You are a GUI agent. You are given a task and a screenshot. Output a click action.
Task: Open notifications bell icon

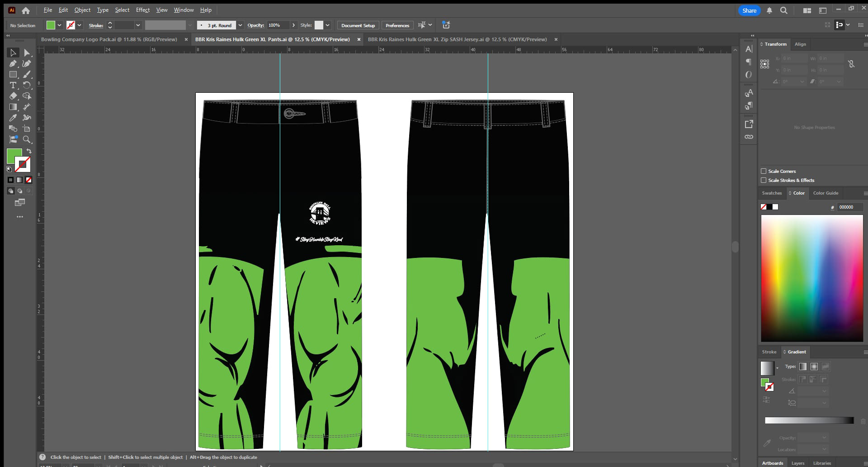click(x=769, y=10)
